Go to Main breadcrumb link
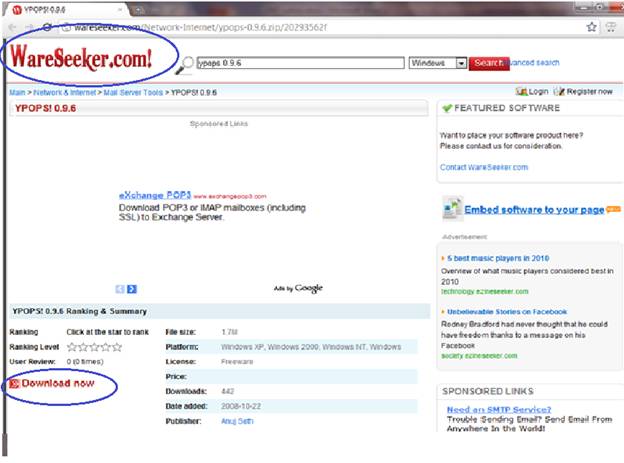This screenshot has height=463, width=624. pyautogui.click(x=17, y=92)
